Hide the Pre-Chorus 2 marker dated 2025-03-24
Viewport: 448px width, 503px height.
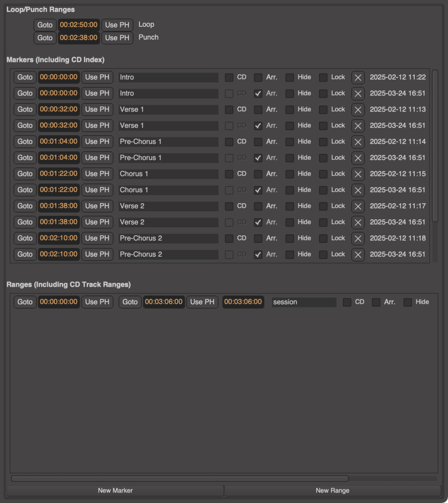(x=290, y=255)
